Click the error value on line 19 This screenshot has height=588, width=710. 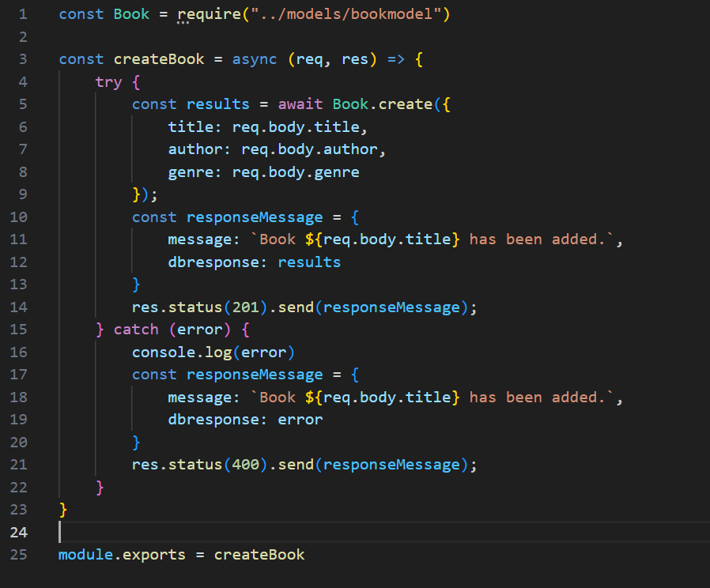pyautogui.click(x=300, y=420)
